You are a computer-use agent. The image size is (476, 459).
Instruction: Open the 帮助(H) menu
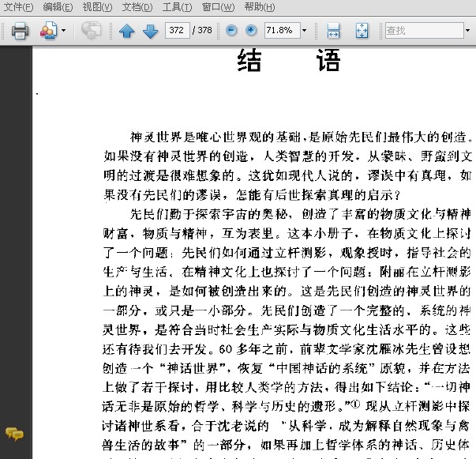[259, 7]
